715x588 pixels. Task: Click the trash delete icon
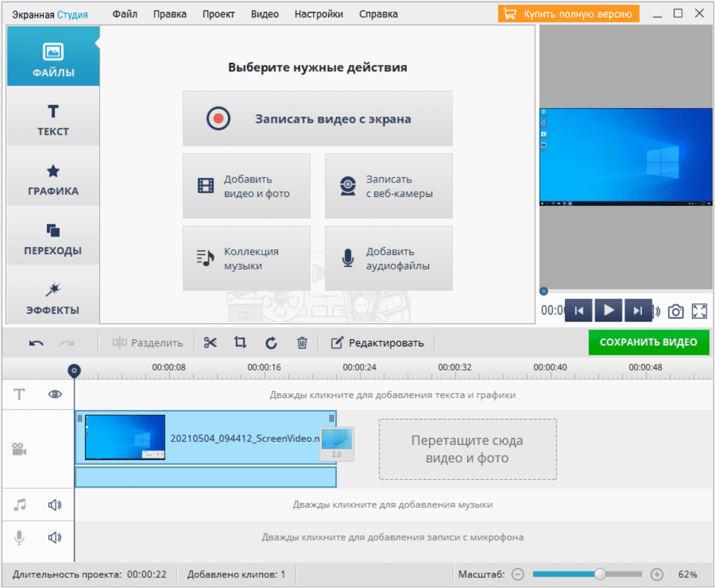[303, 343]
